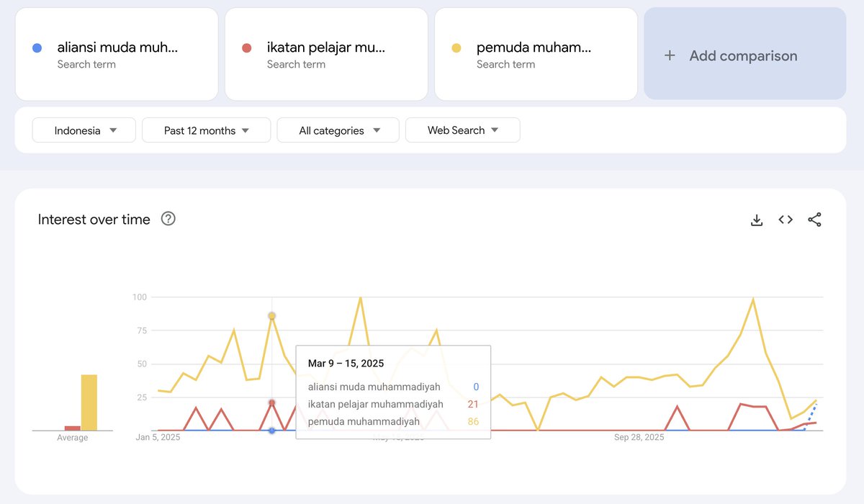Click the yellow Average bar
Screen dimensions: 864x504
point(89,402)
